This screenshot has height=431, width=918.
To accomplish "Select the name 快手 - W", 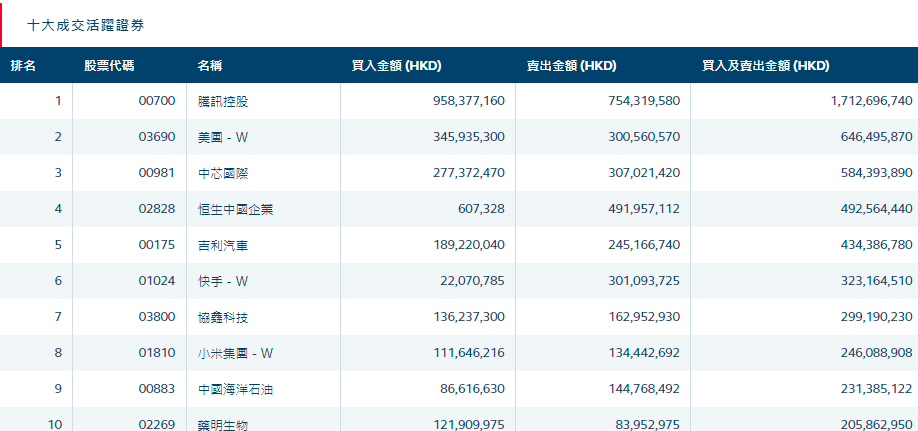I will (x=223, y=282).
